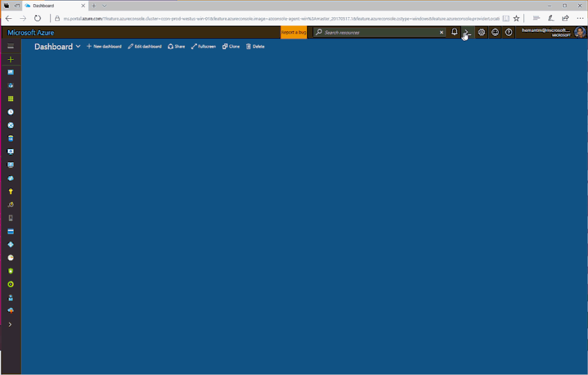Open portal settings via the gear icon

coord(481,32)
